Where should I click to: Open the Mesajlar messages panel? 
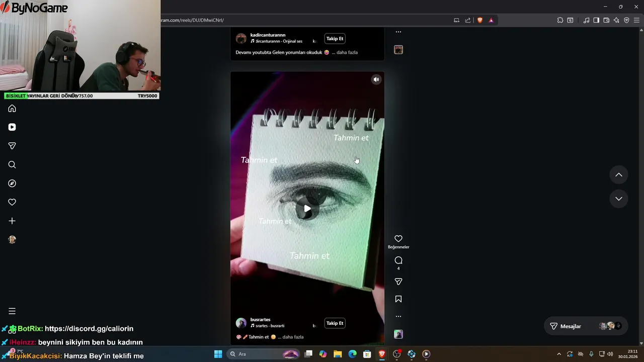tap(586, 326)
